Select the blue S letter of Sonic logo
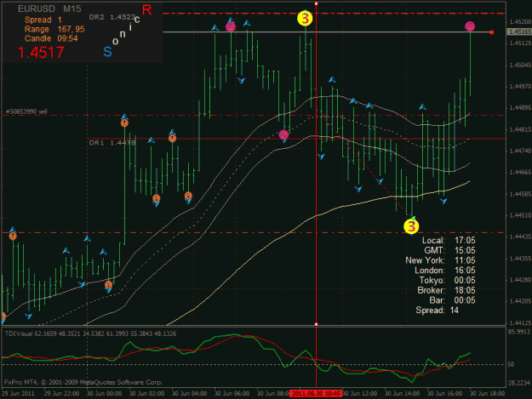 [x=107, y=52]
